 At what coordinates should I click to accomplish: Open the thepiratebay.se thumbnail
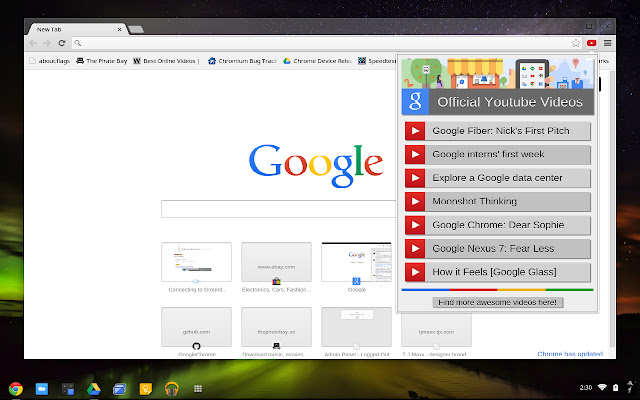[x=276, y=327]
